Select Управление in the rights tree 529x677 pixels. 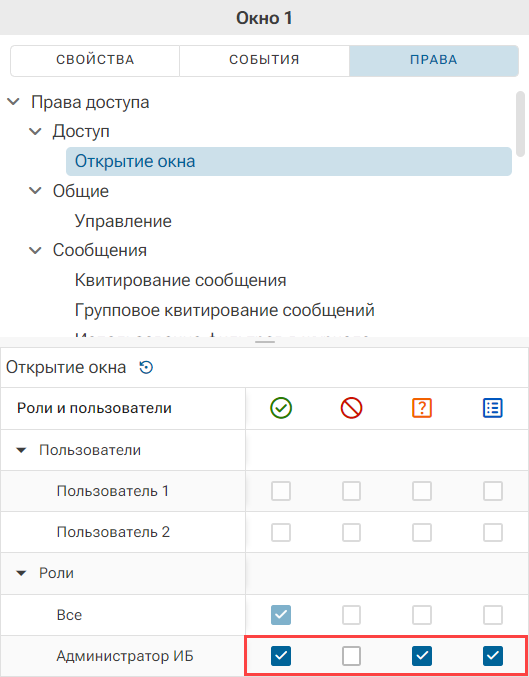tap(123, 221)
